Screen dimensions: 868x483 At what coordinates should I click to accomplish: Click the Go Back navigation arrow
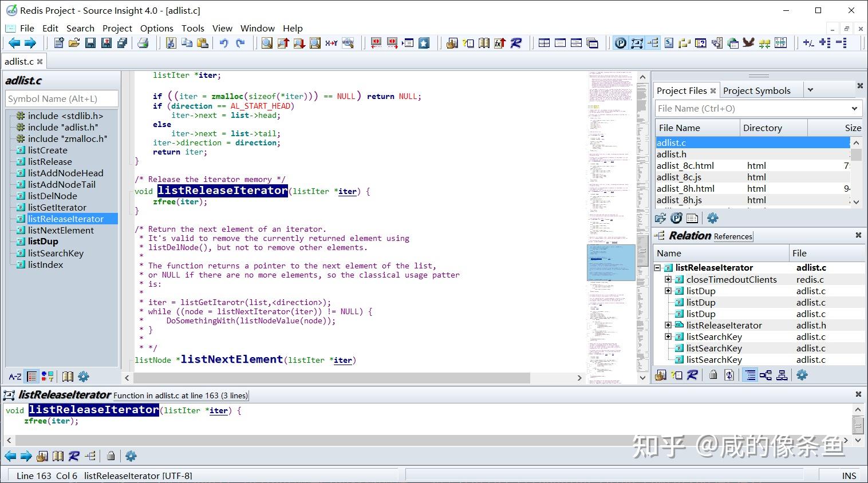coord(14,43)
